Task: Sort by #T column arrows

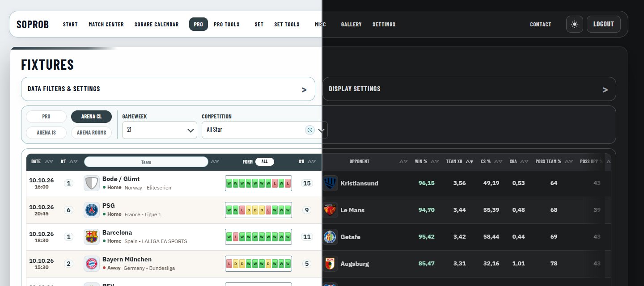Action: point(73,162)
